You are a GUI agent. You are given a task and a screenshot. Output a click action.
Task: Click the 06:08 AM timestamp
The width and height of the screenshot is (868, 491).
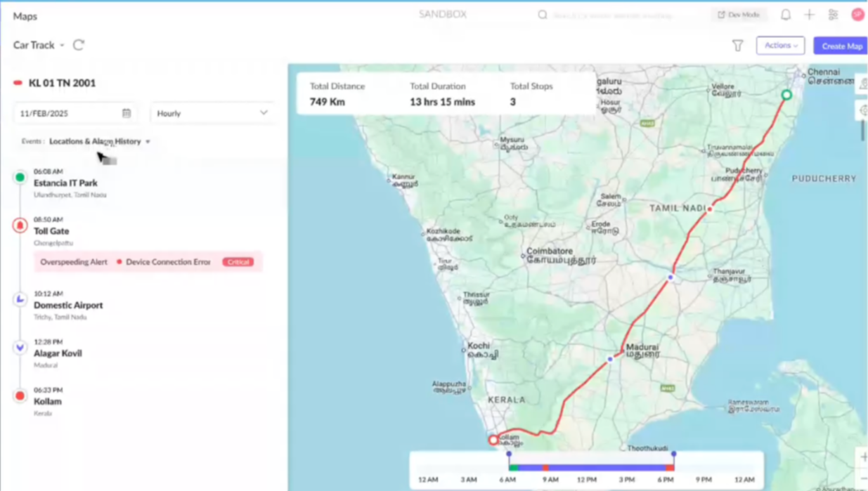(48, 171)
